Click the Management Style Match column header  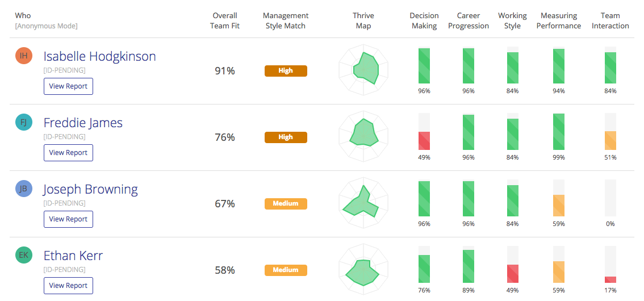coord(286,20)
